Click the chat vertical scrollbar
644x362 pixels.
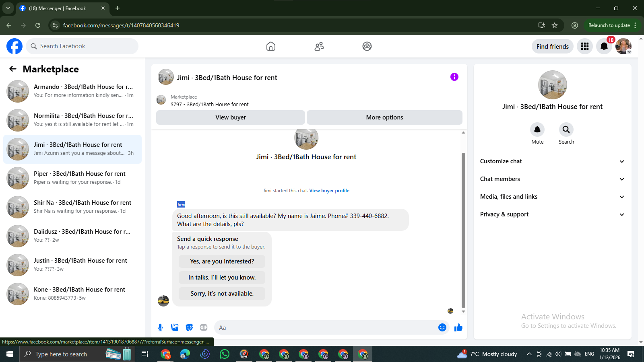click(463, 230)
